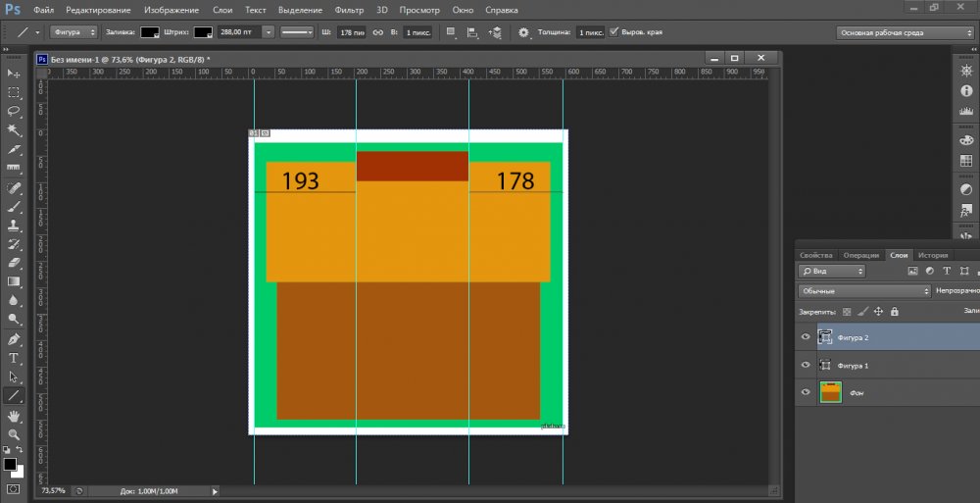980x503 pixels.
Task: Open the Фигура tool mode dropdown
Action: 73,32
